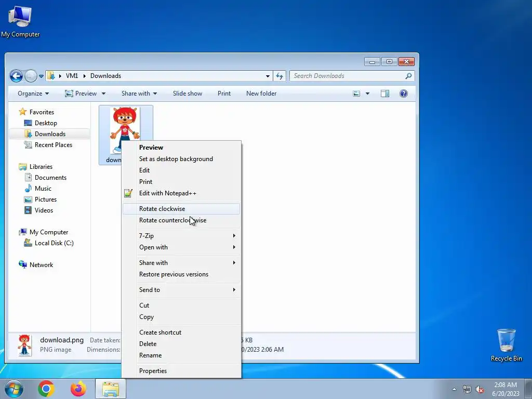532x399 pixels.
Task: Create a New folder
Action: 261,94
